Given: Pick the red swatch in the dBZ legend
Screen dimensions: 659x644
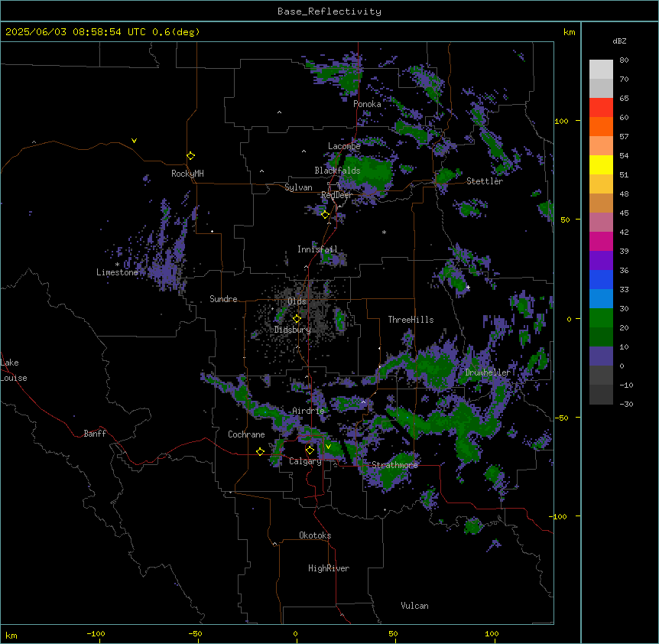Looking at the screenshot, I should [601, 108].
